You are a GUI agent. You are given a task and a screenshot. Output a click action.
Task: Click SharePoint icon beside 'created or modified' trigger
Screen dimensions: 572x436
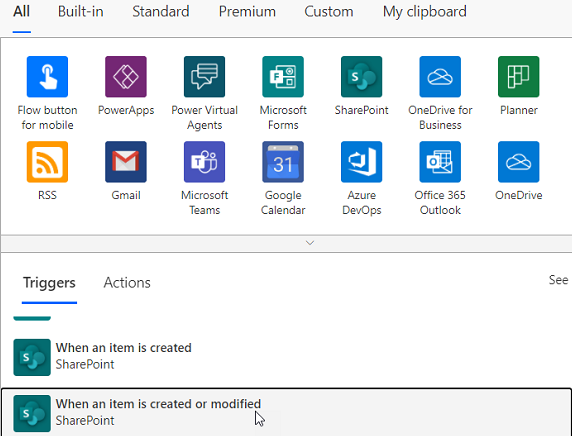pos(32,413)
